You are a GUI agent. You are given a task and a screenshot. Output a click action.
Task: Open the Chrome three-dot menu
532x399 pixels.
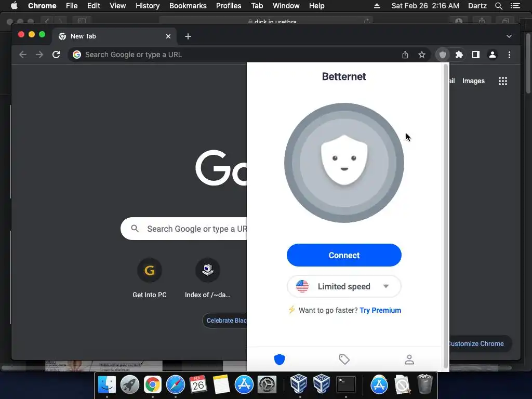[x=509, y=55]
